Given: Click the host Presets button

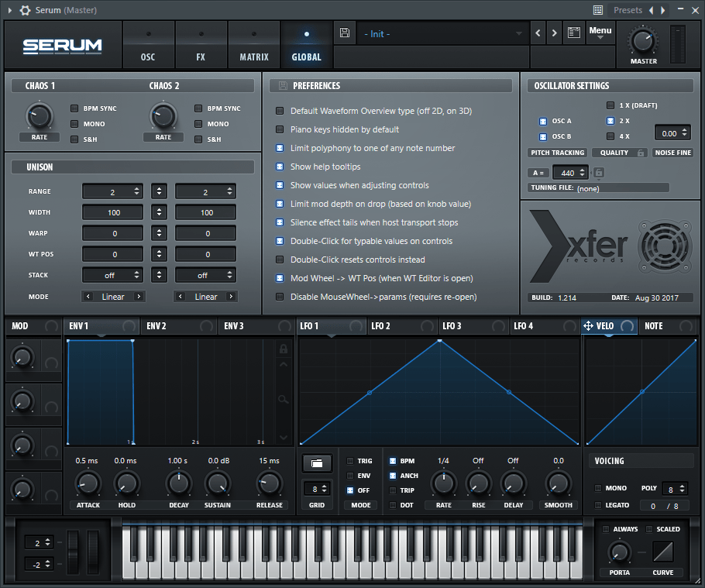Looking at the screenshot, I should coord(628,10).
